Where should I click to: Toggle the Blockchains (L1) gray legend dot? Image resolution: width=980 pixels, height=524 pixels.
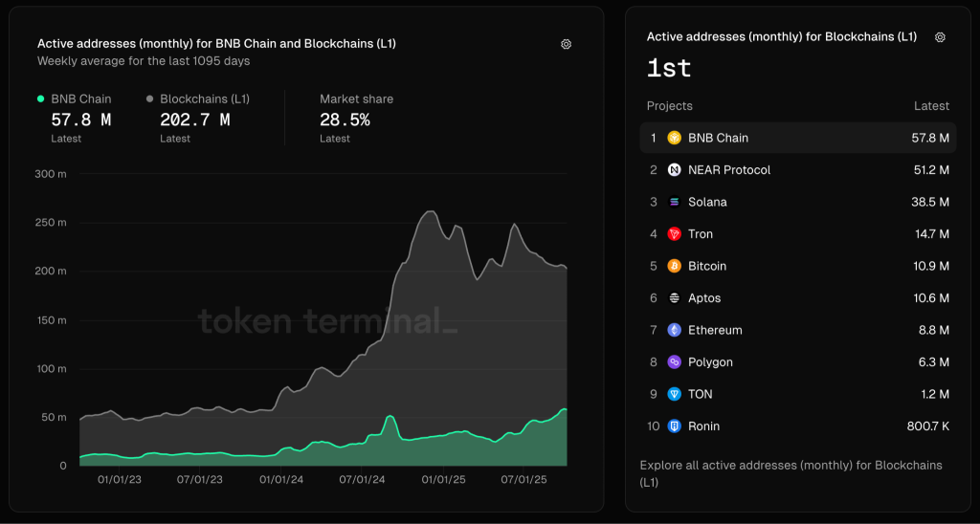tap(150, 98)
